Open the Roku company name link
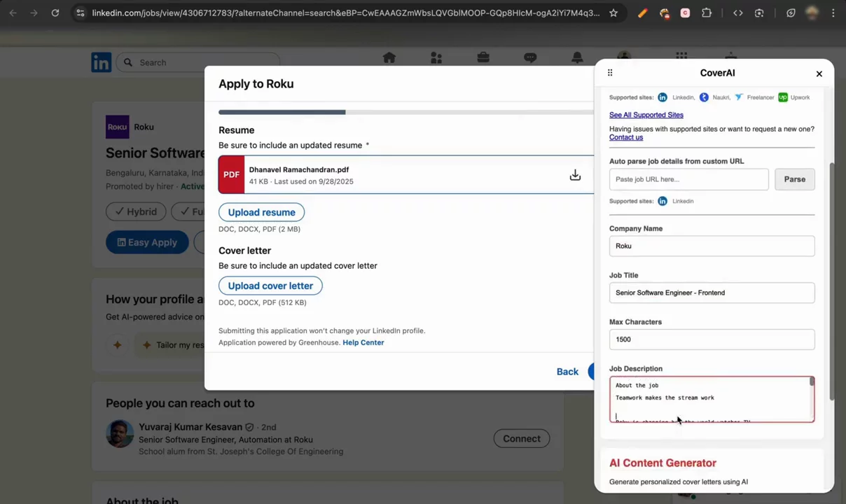 pos(144,127)
